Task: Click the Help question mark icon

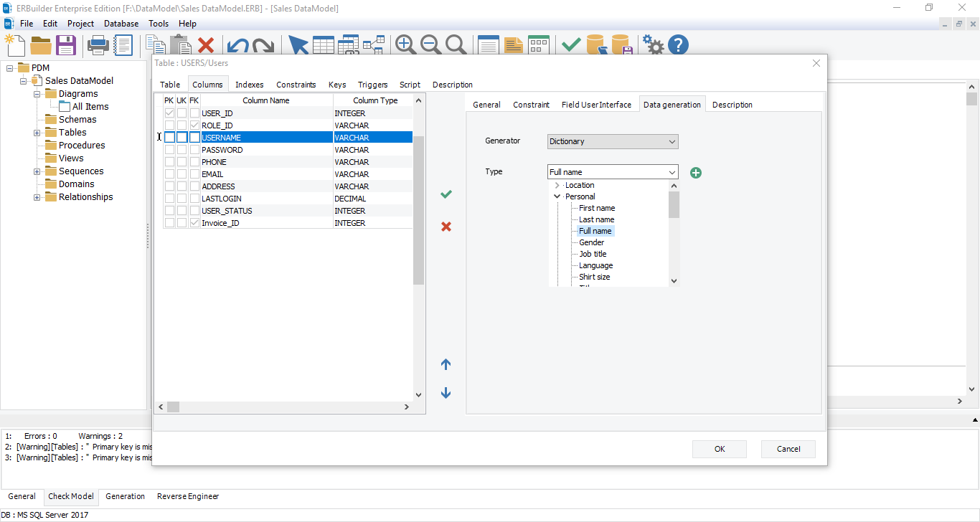Action: point(678,44)
